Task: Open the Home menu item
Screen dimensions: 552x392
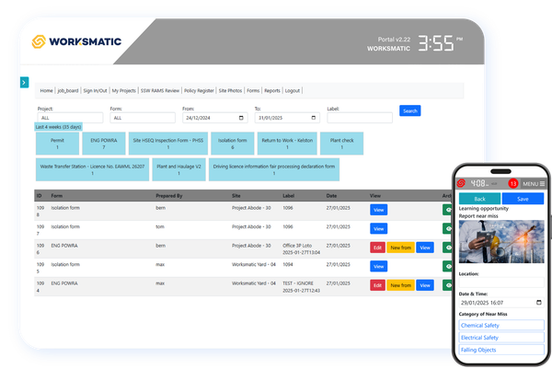Action: tap(46, 90)
